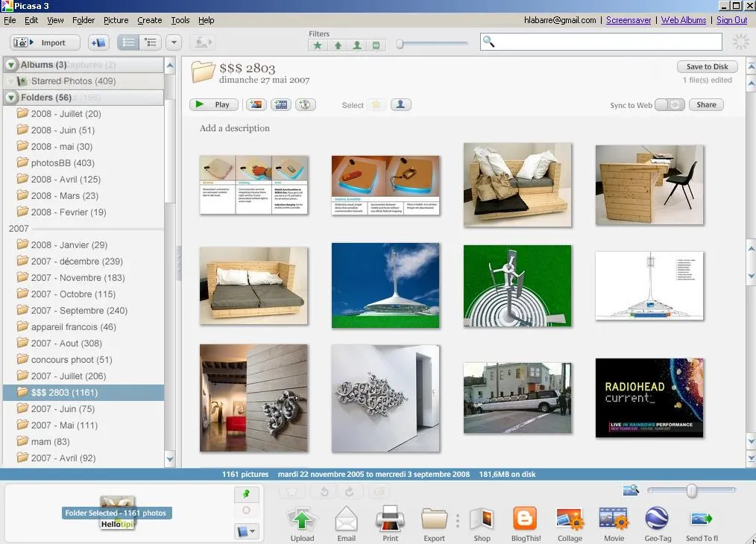Image resolution: width=756 pixels, height=544 pixels.
Task: Toggle the Sync to Web switch
Action: 670,104
